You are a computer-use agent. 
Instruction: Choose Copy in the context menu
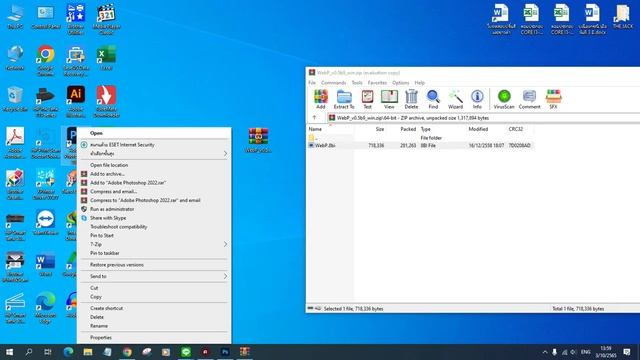coord(154,297)
